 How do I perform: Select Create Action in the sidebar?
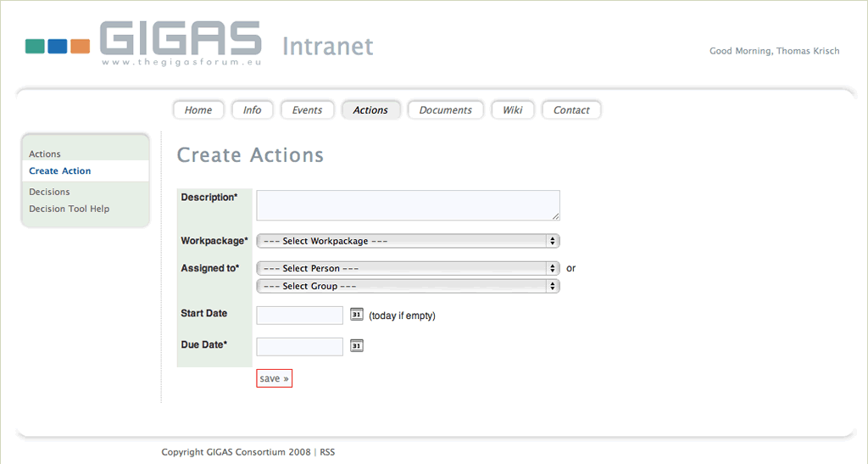pyautogui.click(x=60, y=171)
